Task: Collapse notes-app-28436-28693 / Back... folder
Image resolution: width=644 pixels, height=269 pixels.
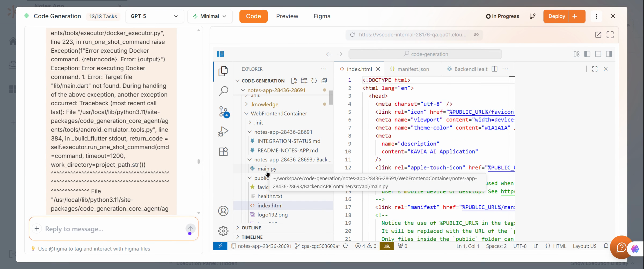Action: 250,159
